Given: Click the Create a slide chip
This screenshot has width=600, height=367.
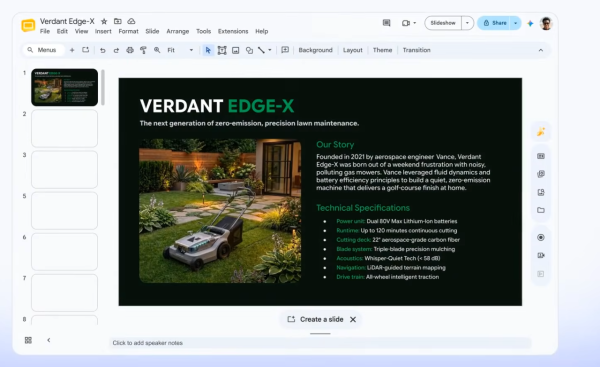Looking at the screenshot, I should coord(316,320).
